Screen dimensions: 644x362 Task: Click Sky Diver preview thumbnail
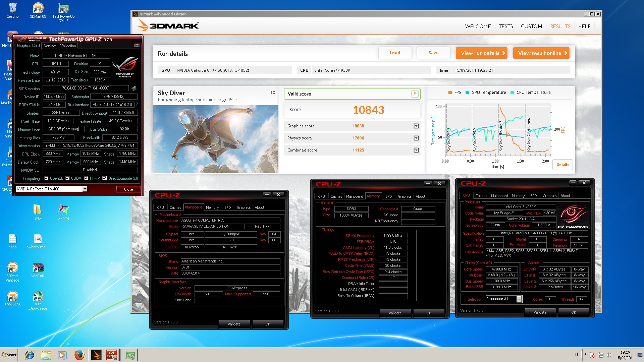(216, 139)
